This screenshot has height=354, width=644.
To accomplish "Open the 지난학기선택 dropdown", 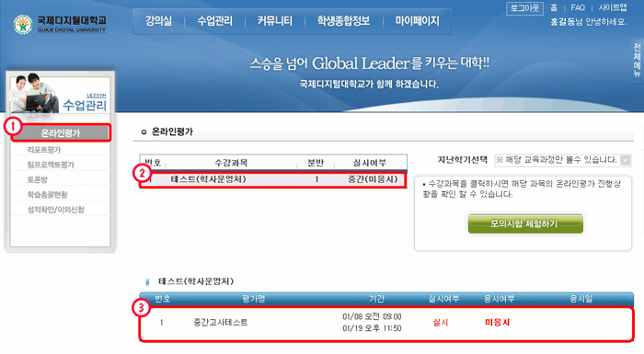I will click(x=563, y=160).
